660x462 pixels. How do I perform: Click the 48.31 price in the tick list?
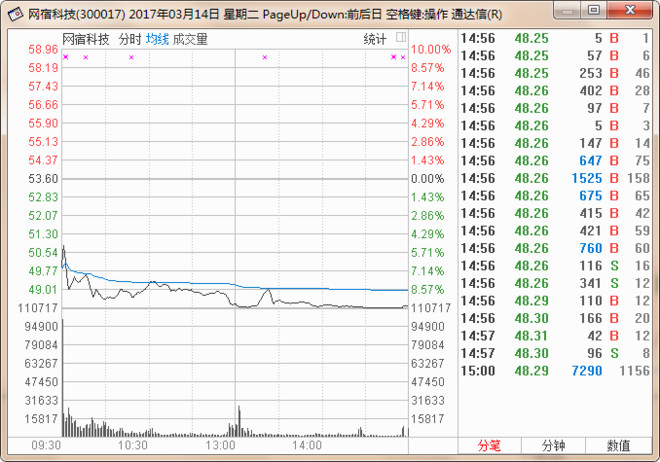[531, 336]
